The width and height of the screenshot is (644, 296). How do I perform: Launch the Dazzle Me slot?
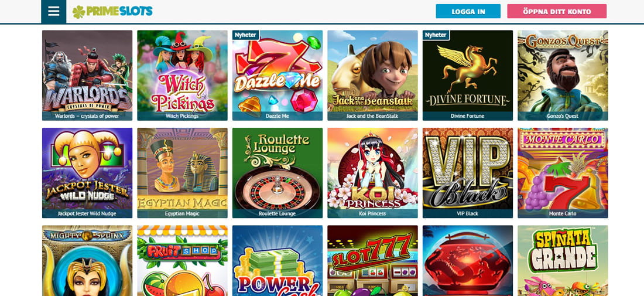[x=278, y=75]
